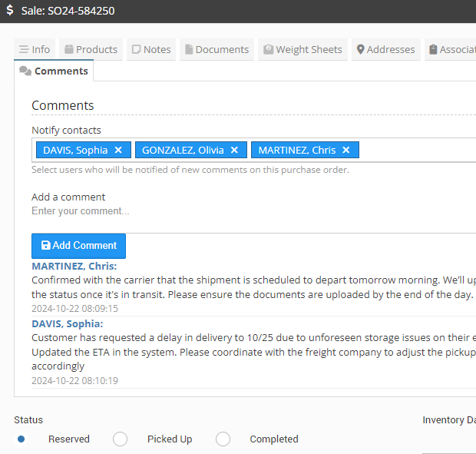
Task: Switch to the Addresses tab
Action: pos(386,49)
